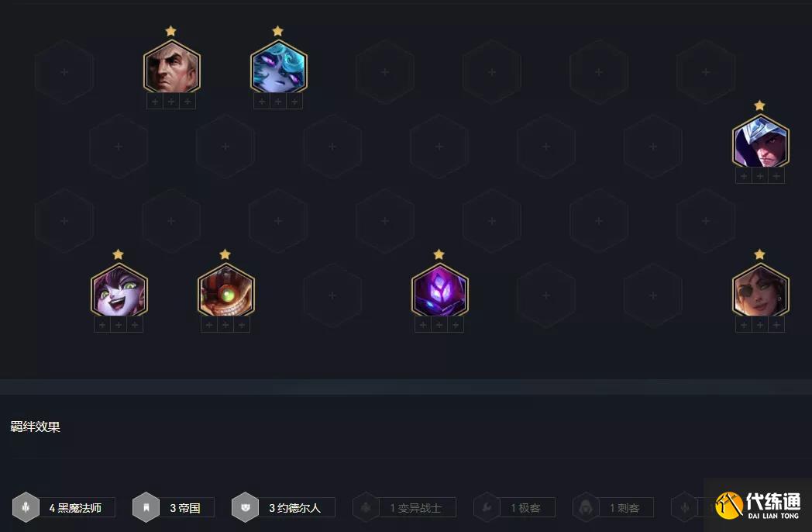Click the 黑魔法师 trait hexagon icon

tap(26, 507)
